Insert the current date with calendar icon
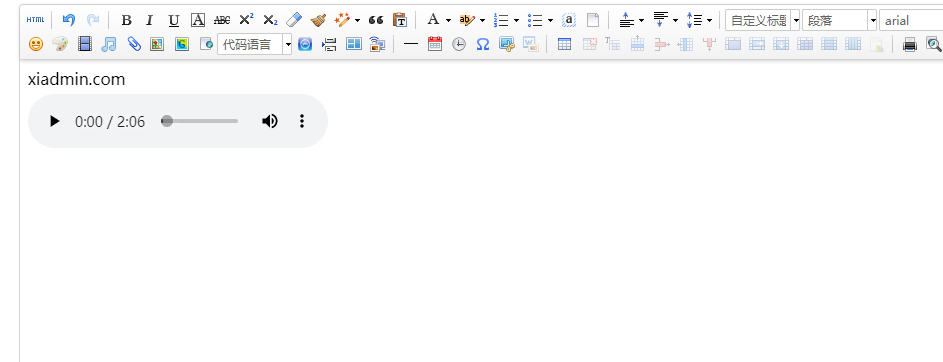943x362 pixels. click(x=435, y=44)
